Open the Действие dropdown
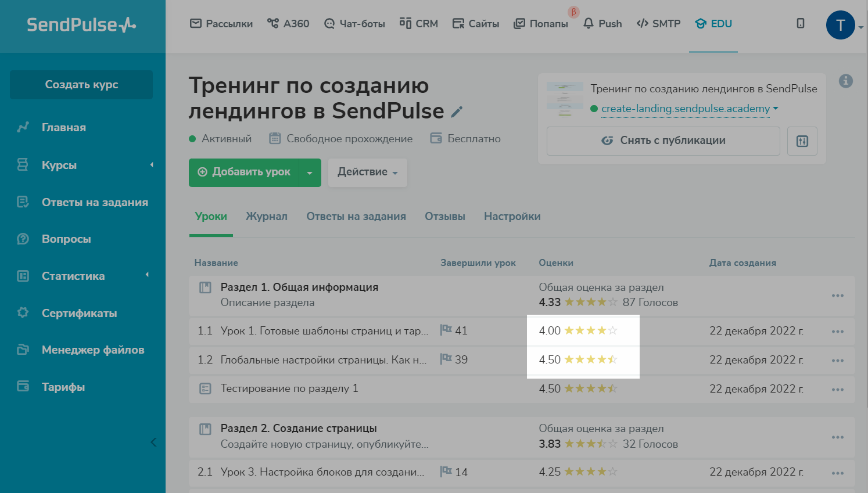The height and width of the screenshot is (493, 868). click(x=367, y=172)
